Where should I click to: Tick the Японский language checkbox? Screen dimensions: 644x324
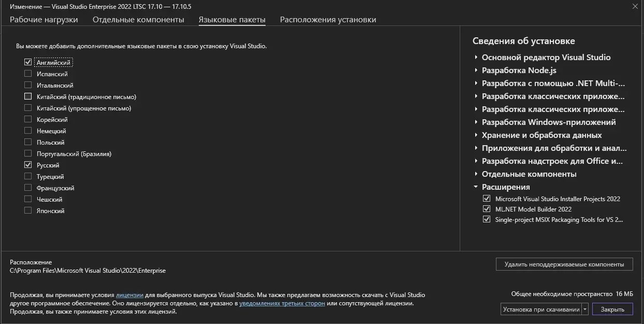[x=28, y=210]
